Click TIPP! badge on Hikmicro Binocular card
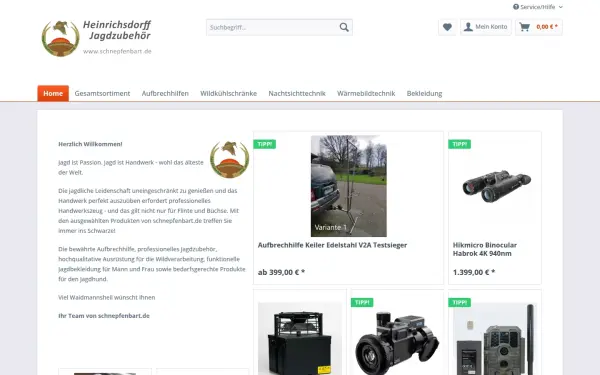 (460, 144)
